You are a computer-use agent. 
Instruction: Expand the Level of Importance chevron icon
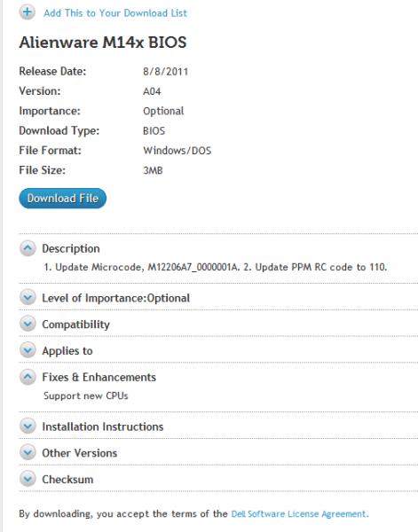[x=28, y=298]
